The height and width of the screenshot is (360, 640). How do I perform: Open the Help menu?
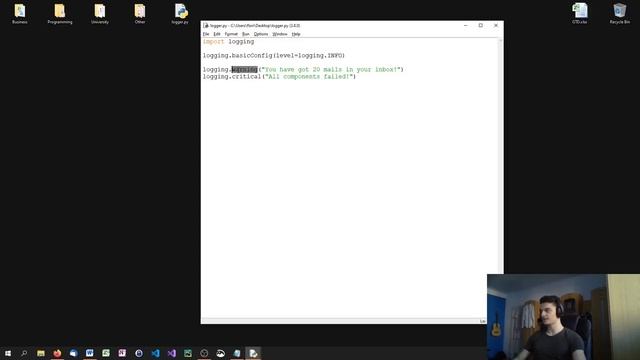[296, 34]
